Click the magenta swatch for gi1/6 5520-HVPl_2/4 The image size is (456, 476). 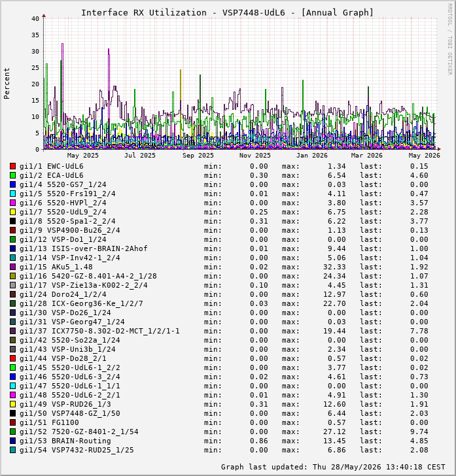click(x=13, y=203)
